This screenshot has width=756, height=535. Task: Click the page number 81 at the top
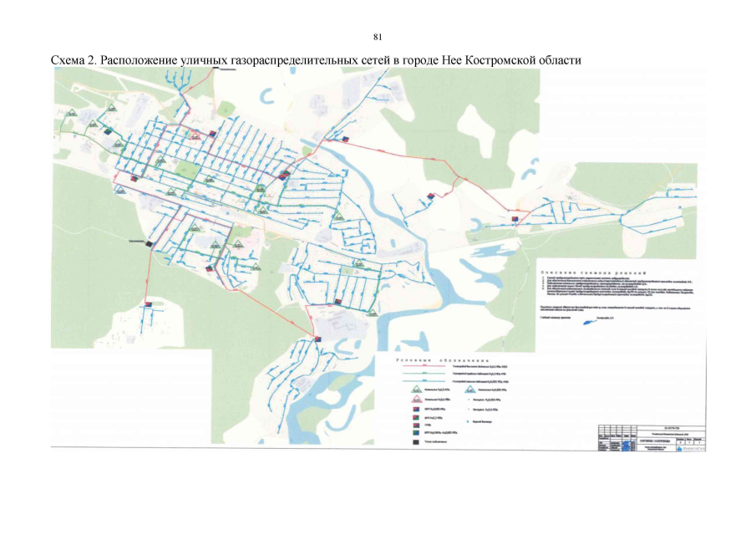coord(378,37)
